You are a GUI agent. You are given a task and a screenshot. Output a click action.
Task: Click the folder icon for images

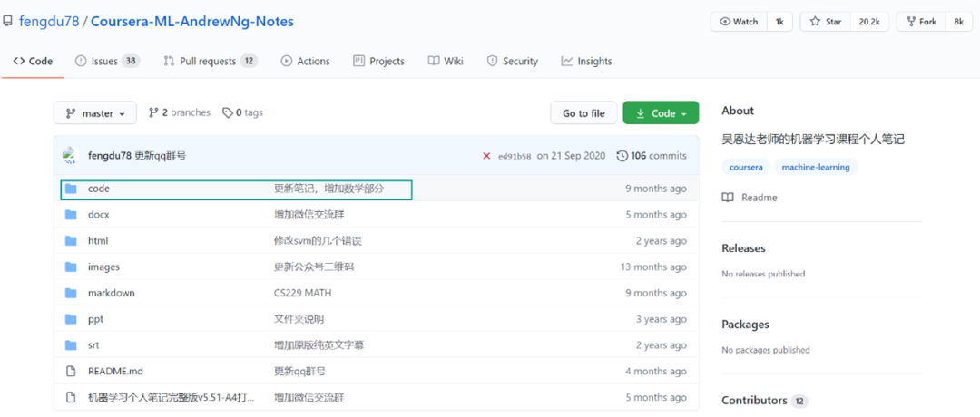tap(71, 267)
